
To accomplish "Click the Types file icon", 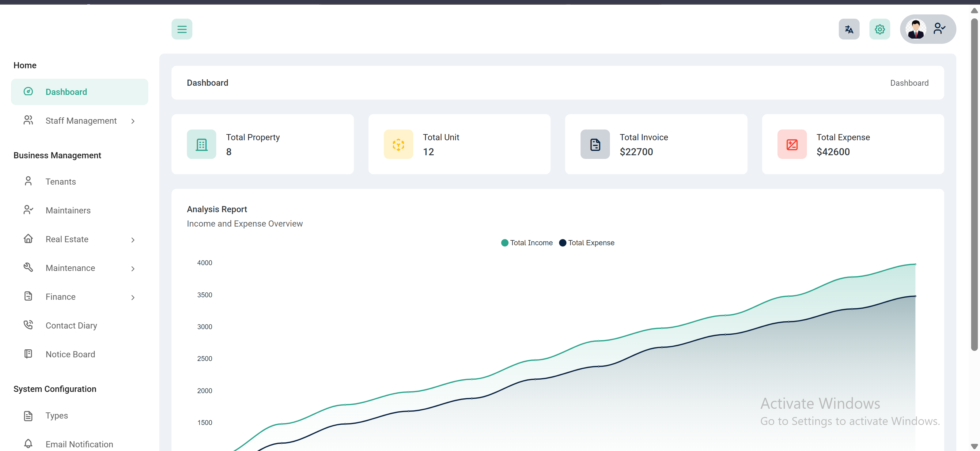I will tap(28, 415).
